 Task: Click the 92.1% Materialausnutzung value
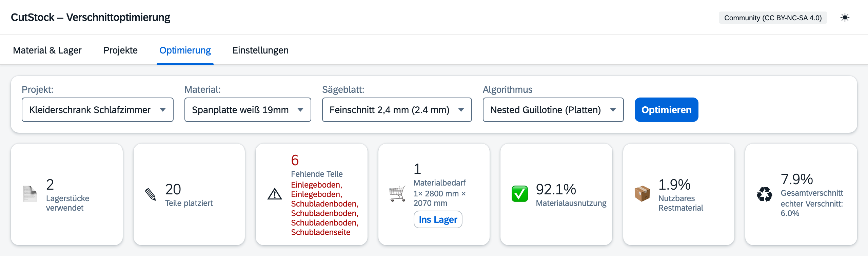556,189
